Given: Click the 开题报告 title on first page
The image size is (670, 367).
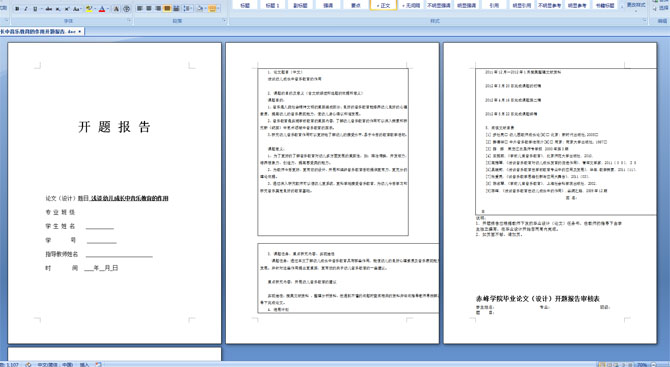Looking at the screenshot, I should pyautogui.click(x=115, y=127).
